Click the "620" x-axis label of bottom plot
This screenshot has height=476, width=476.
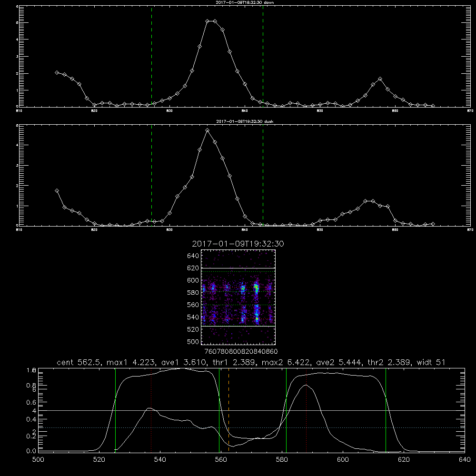tap(404, 460)
